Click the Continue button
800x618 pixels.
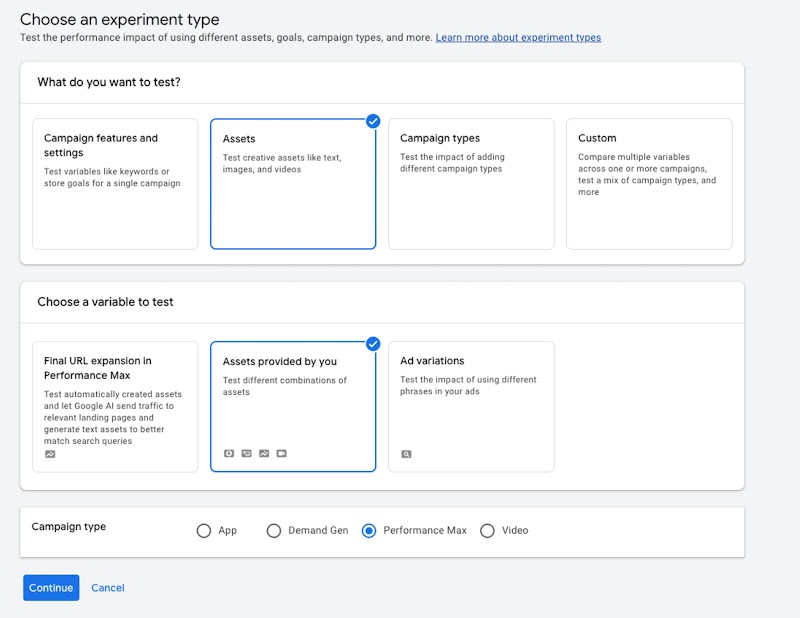pos(50,588)
